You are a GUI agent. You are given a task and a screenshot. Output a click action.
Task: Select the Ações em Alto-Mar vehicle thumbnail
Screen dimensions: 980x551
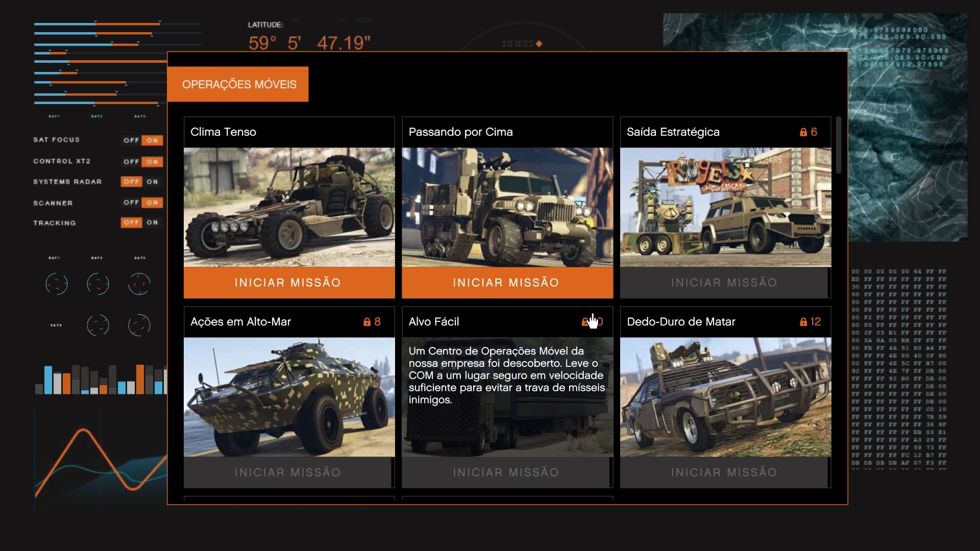[289, 397]
